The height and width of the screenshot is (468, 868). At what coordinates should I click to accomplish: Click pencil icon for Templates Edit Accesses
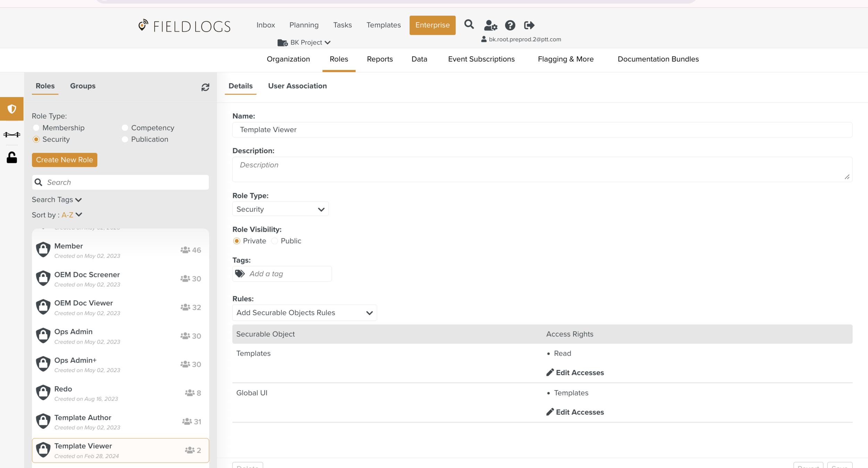coord(550,372)
